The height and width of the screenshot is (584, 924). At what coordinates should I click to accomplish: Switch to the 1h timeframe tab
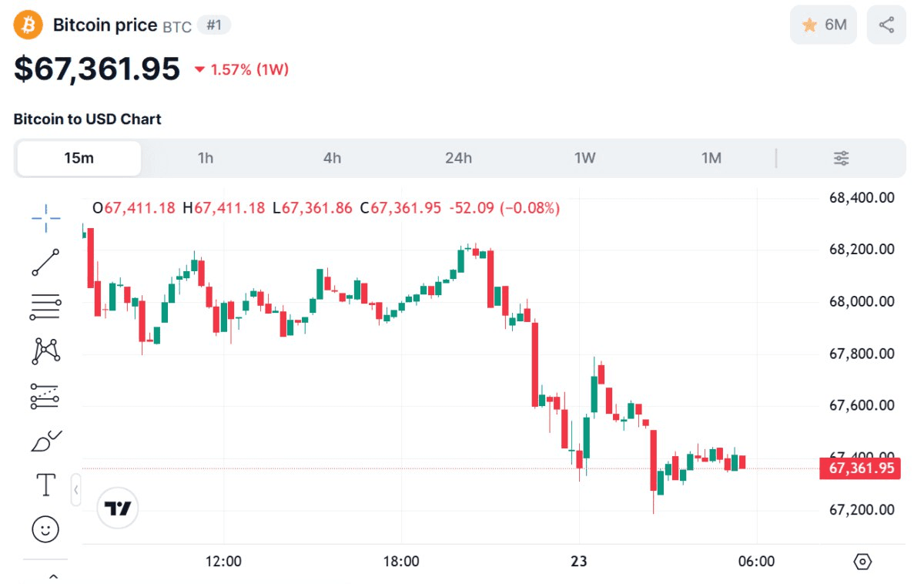click(206, 159)
